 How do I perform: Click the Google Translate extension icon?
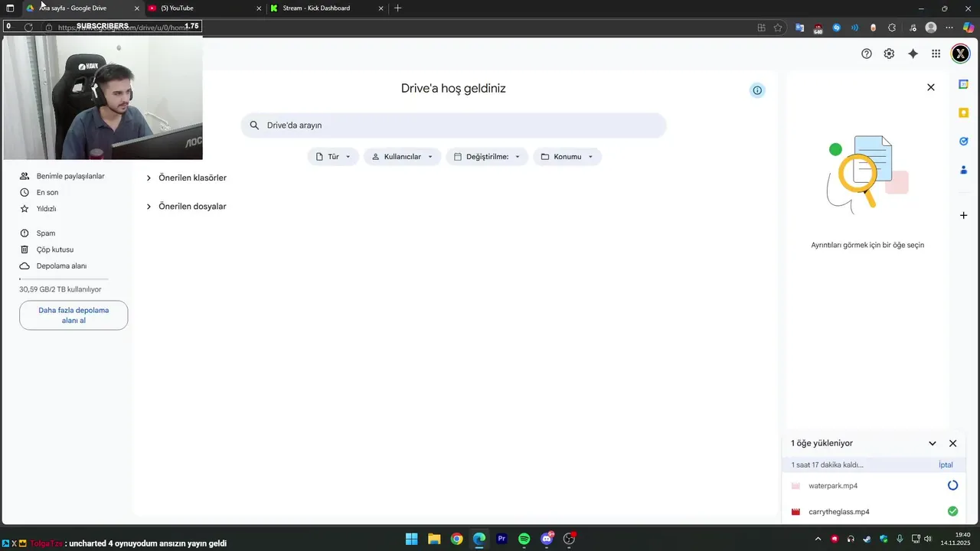pyautogui.click(x=799, y=28)
